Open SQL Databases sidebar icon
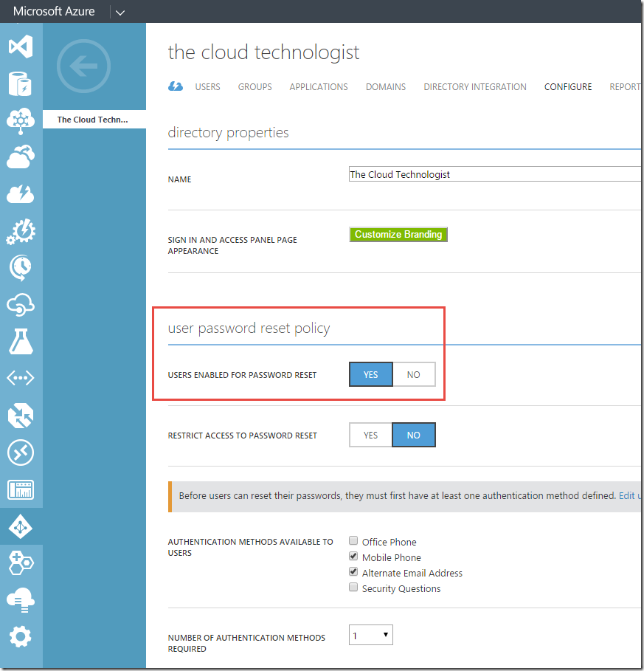Image resolution: width=644 pixels, height=671 pixels. pyautogui.click(x=20, y=83)
